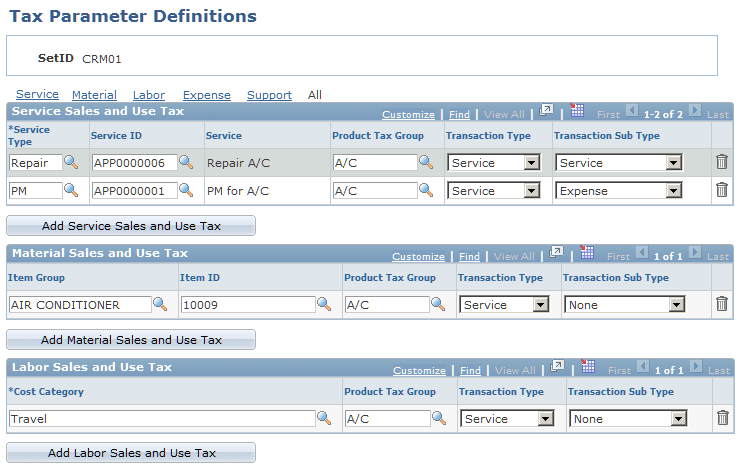Screen dimensions: 744x468
Task: Open lookup for PM service type
Action: click(71, 190)
